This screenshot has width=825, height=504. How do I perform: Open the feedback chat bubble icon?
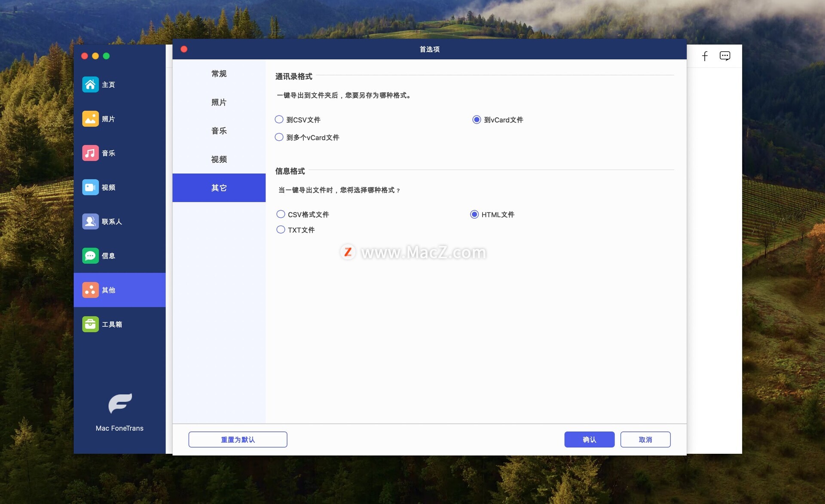point(725,56)
